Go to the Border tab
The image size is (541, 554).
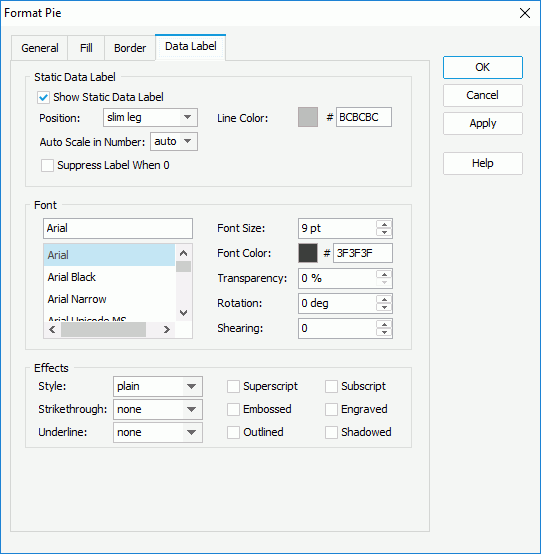point(130,48)
